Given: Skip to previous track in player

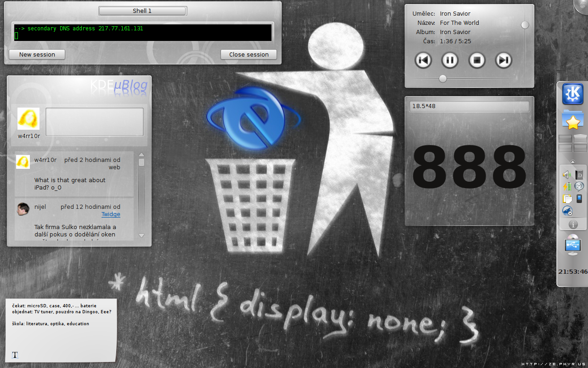Looking at the screenshot, I should (423, 60).
